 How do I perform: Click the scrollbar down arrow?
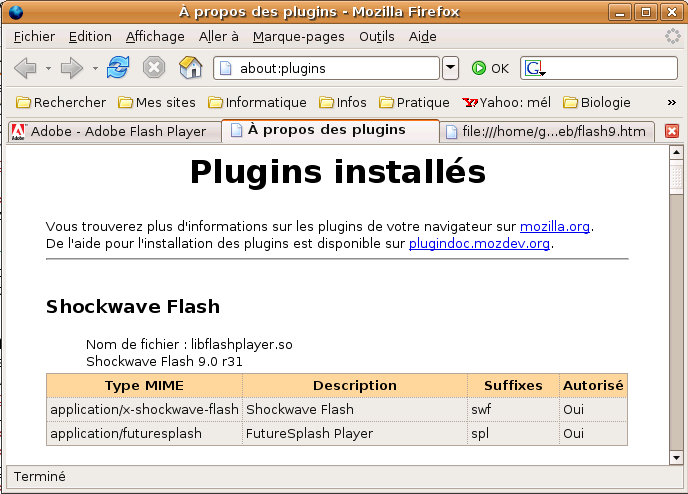[676, 458]
